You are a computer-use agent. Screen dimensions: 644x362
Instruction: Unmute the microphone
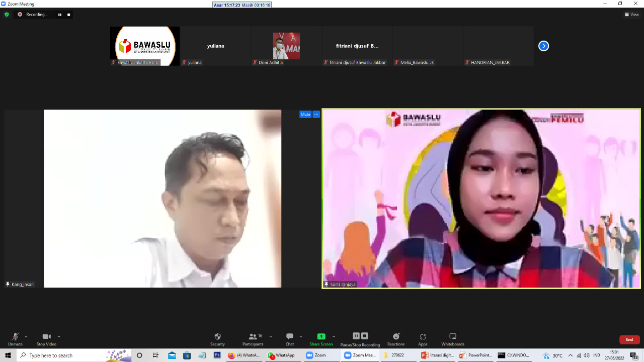pyautogui.click(x=15, y=339)
